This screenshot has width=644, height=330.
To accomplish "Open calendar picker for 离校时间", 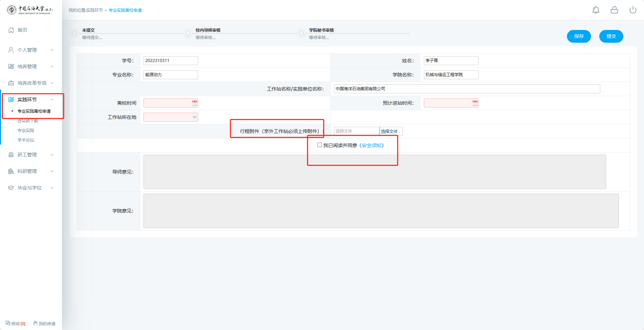I will 195,103.
